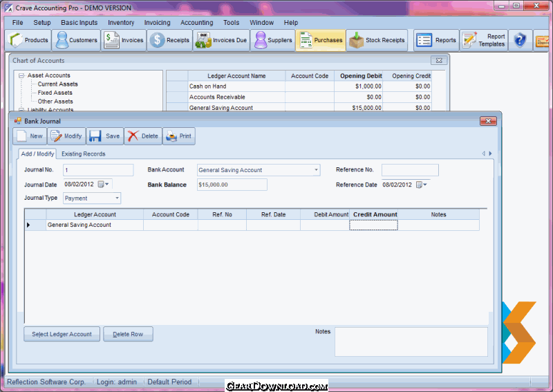Open the Products toolbar icon
553x392 pixels.
(28, 40)
